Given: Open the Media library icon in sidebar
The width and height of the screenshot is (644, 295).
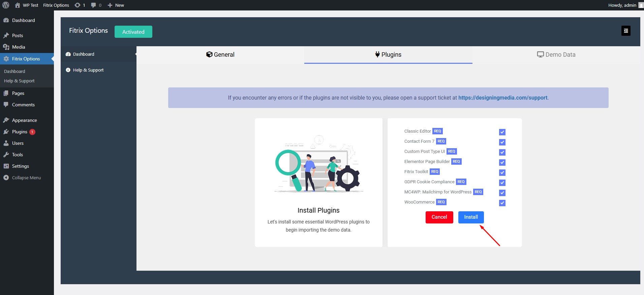Looking at the screenshot, I should click(6, 47).
